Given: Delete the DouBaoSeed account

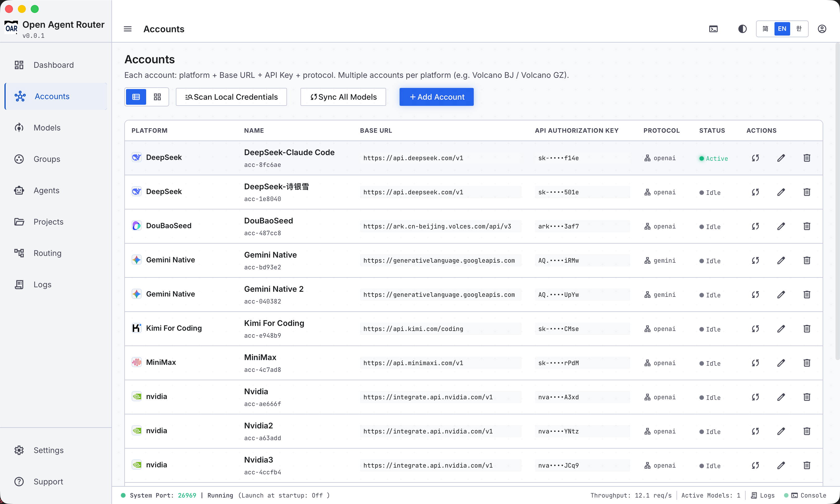Looking at the screenshot, I should [x=807, y=226].
